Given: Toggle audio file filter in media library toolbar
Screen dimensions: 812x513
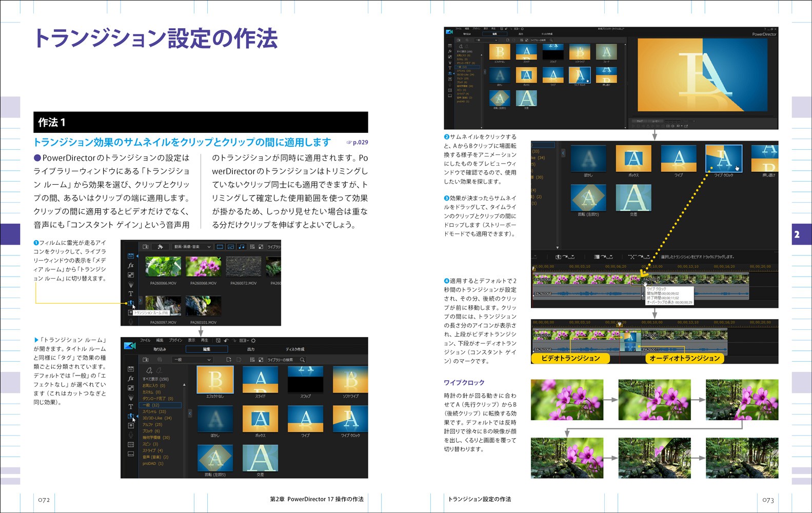Looking at the screenshot, I should pyautogui.click(x=242, y=247).
